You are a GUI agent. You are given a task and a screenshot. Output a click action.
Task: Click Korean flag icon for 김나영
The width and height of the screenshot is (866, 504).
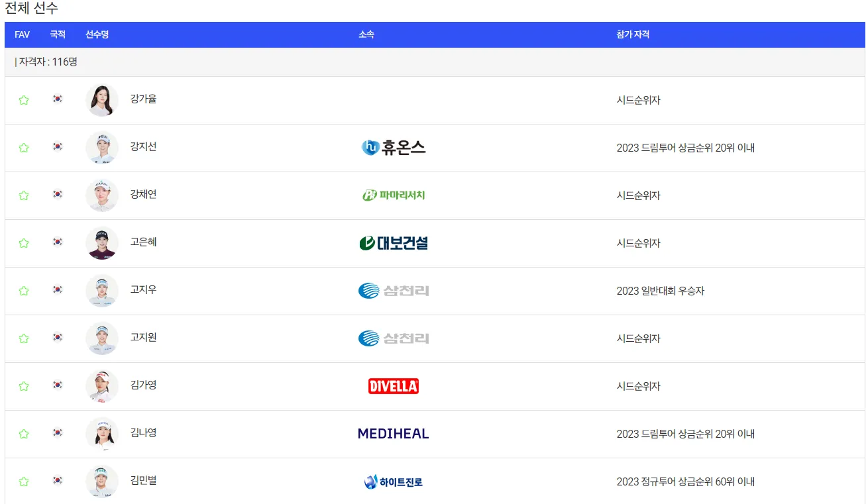(58, 433)
